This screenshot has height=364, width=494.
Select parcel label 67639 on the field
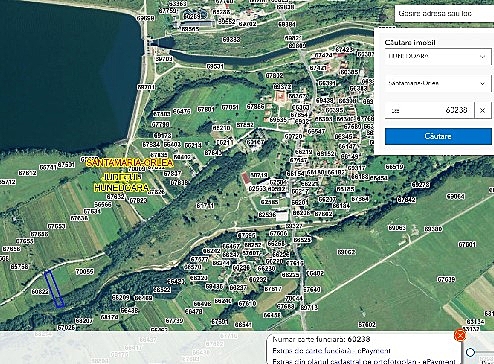[x=446, y=279]
